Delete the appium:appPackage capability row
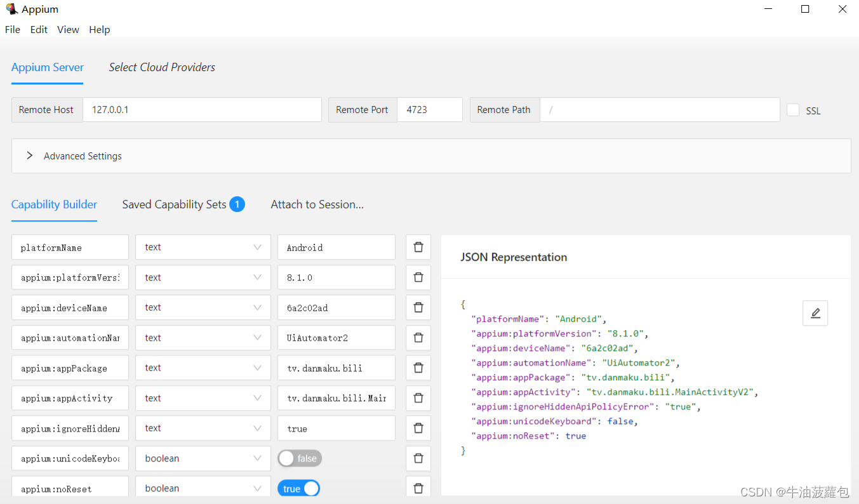This screenshot has width=859, height=504. [x=418, y=368]
